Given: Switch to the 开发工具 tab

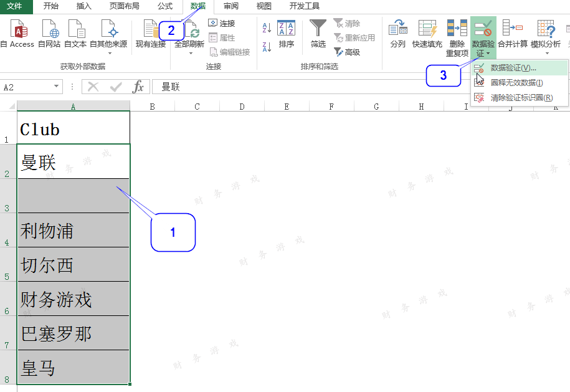Looking at the screenshot, I should pos(305,6).
